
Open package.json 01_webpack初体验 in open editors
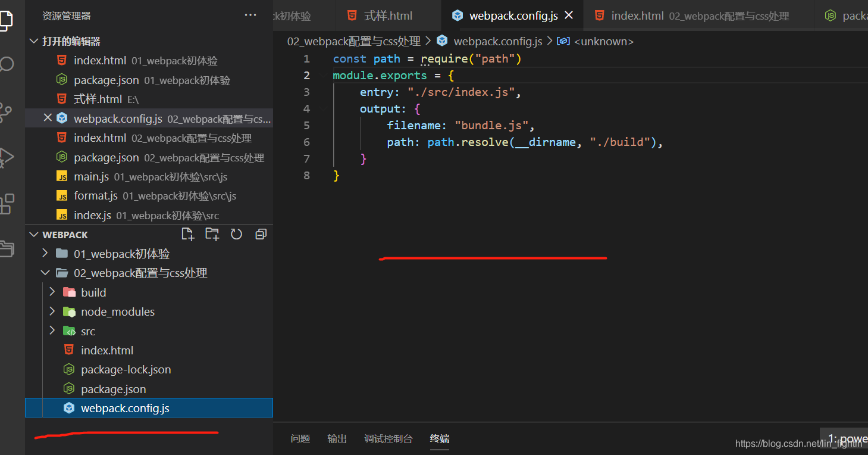[149, 80]
